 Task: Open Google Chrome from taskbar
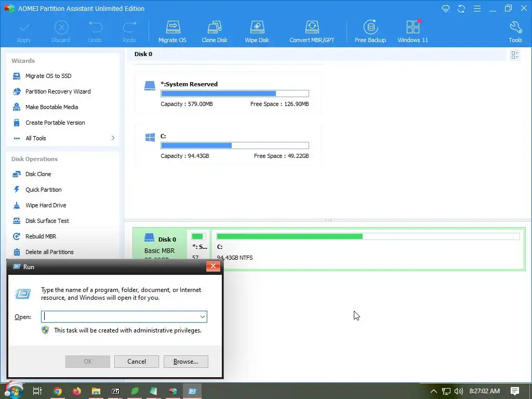(57, 391)
